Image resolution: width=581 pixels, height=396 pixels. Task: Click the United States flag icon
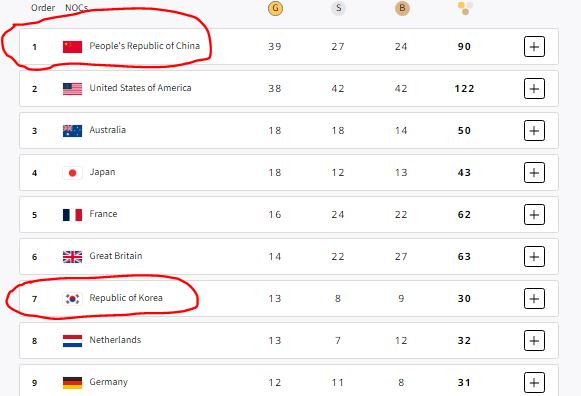(72, 89)
